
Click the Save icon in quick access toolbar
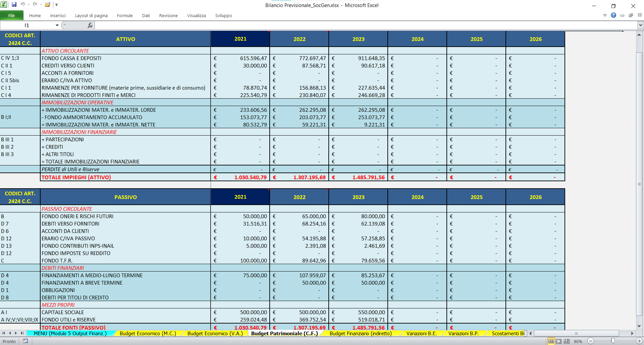click(14, 5)
